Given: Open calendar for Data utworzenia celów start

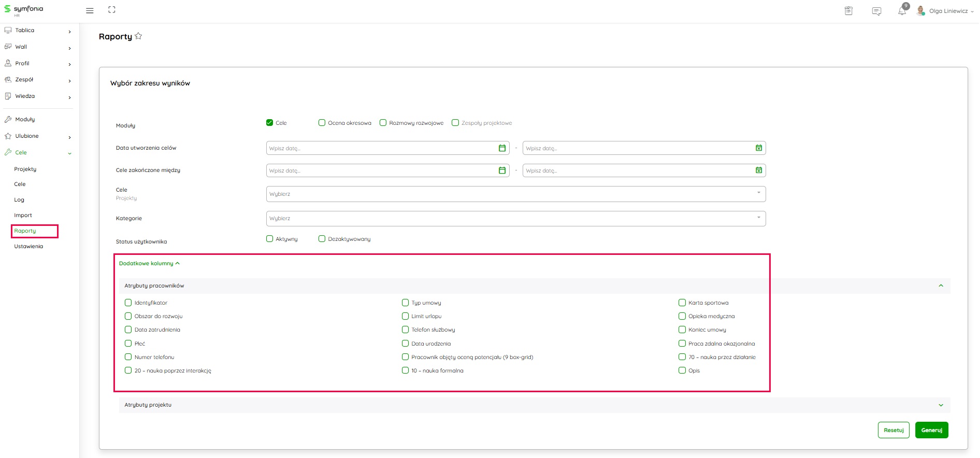Looking at the screenshot, I should pos(502,148).
